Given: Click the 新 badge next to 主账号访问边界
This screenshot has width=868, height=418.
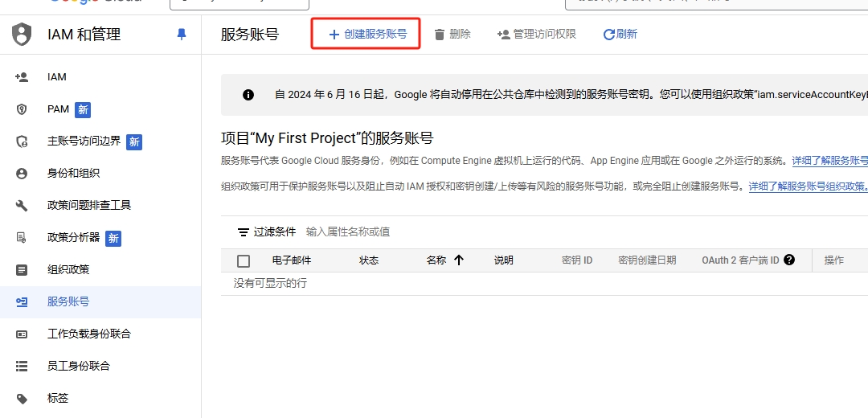Looking at the screenshot, I should click(x=134, y=141).
